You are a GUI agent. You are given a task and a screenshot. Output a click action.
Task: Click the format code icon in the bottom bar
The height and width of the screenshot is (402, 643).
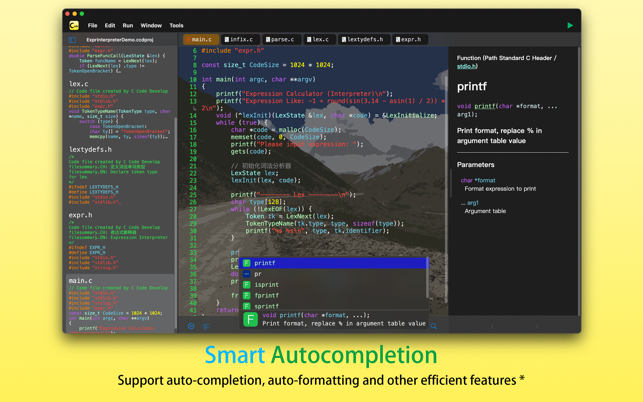tap(206, 326)
